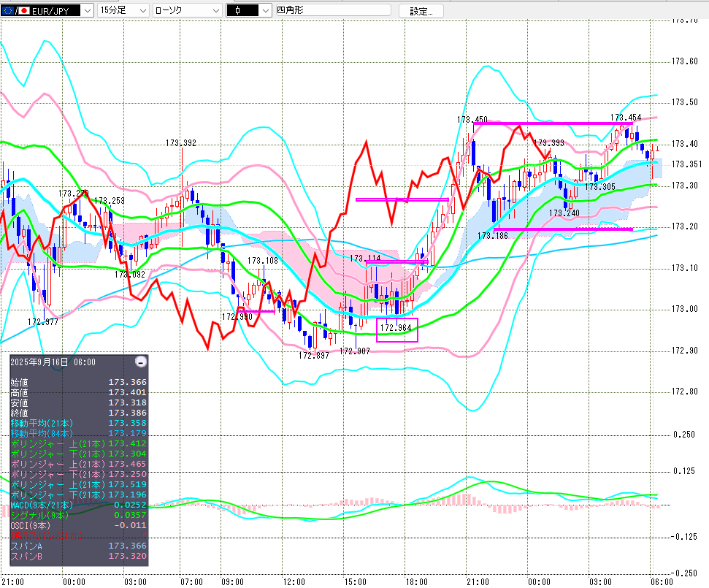
Task: Click the 173.253 price label on chart
Action: (110, 200)
